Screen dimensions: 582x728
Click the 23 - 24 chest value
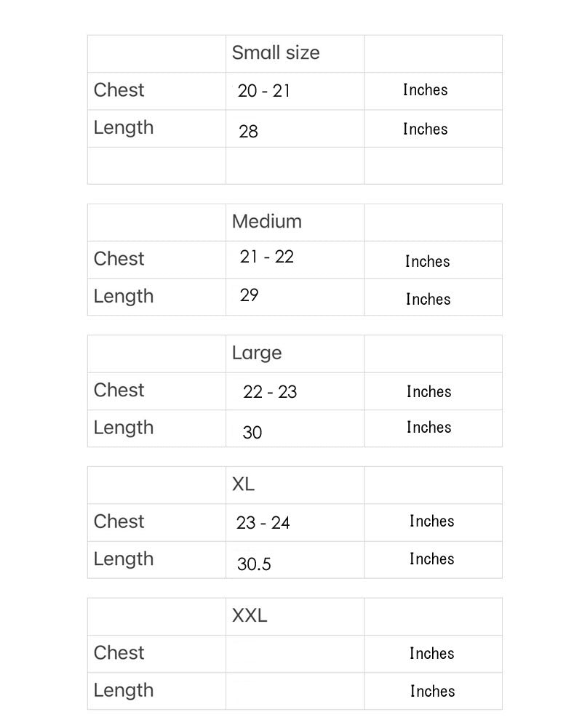coord(263,523)
